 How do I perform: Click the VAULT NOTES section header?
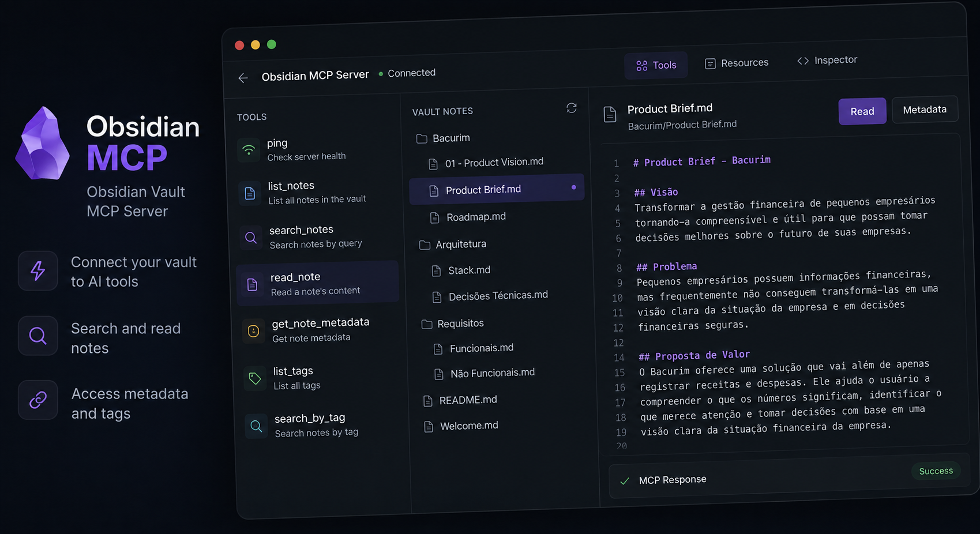(x=442, y=111)
